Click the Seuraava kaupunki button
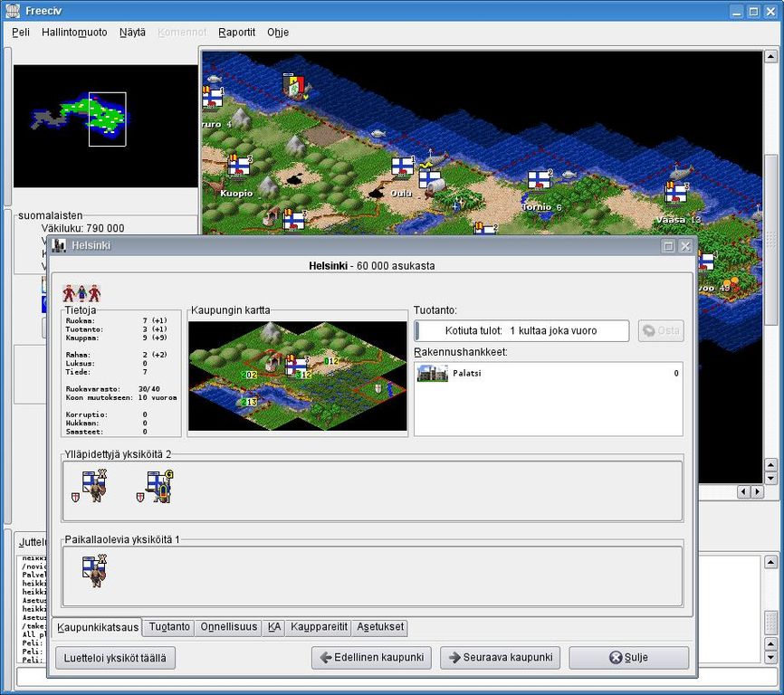 click(500, 658)
